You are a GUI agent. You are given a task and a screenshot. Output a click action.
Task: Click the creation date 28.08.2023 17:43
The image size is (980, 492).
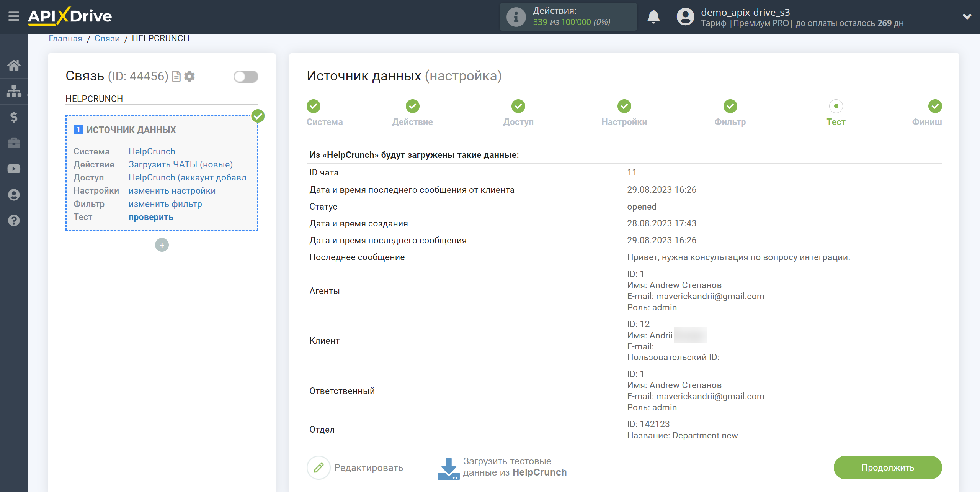point(661,223)
